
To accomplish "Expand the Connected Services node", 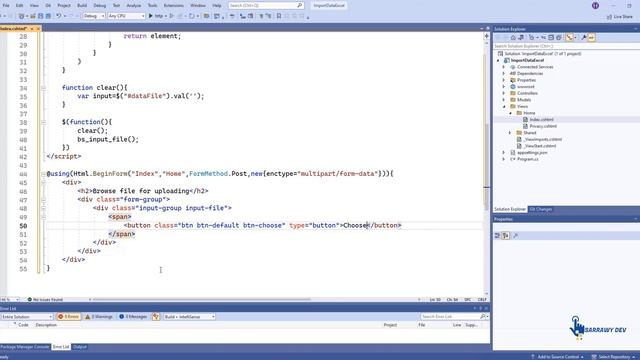I will [504, 67].
